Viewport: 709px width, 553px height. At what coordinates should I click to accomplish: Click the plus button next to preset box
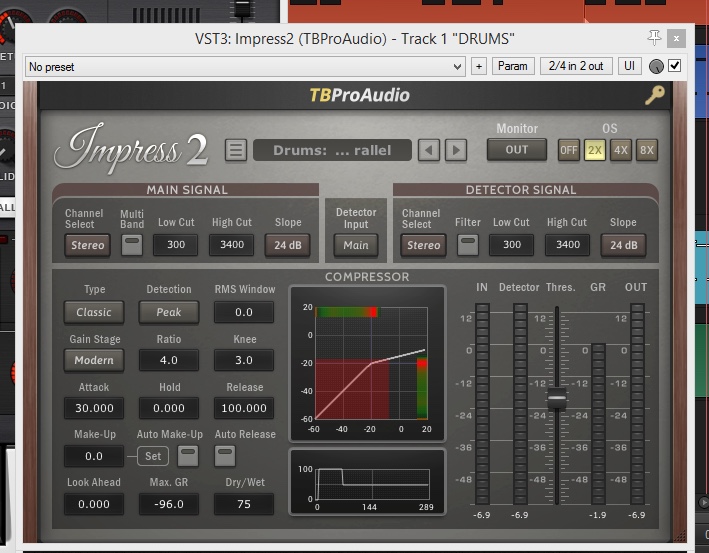[x=479, y=66]
